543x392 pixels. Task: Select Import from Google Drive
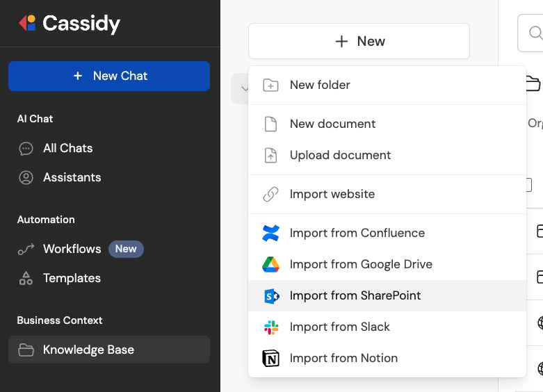387,264
